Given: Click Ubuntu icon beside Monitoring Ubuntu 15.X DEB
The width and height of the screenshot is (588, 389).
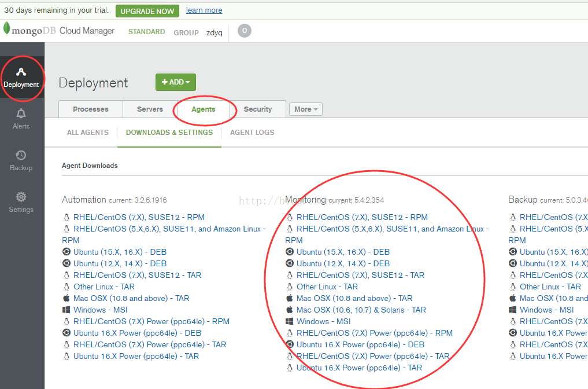Looking at the screenshot, I should click(290, 252).
